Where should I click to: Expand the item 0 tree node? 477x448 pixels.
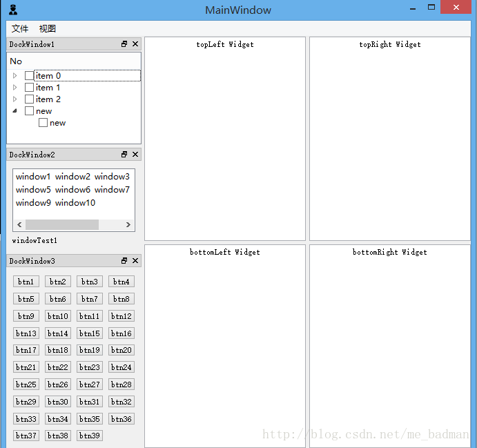coord(14,75)
